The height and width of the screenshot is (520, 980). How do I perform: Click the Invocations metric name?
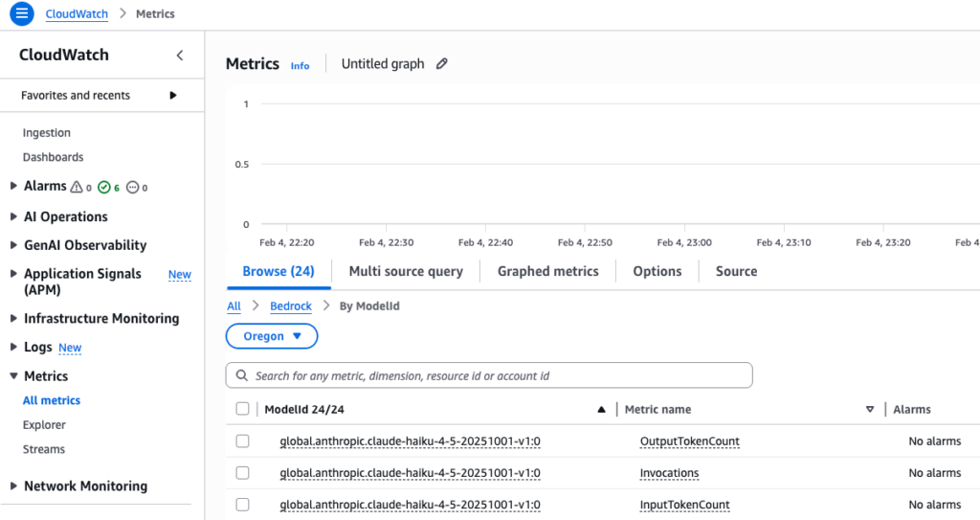point(669,473)
